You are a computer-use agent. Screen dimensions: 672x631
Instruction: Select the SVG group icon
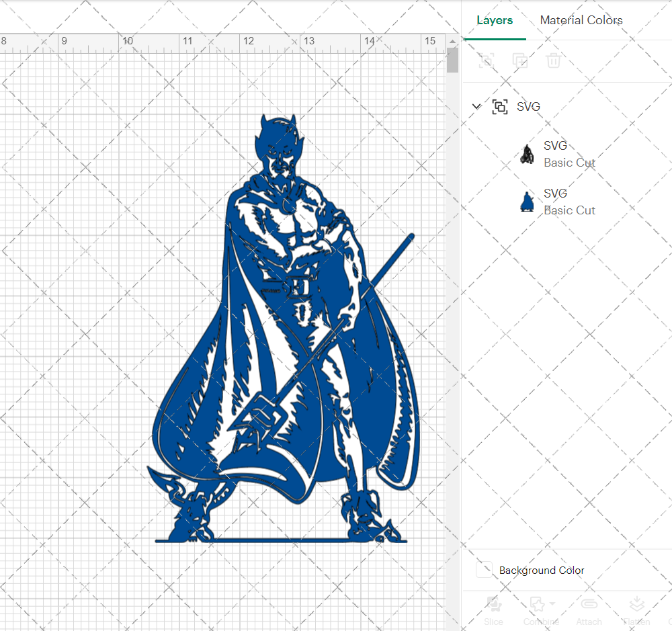(x=500, y=107)
